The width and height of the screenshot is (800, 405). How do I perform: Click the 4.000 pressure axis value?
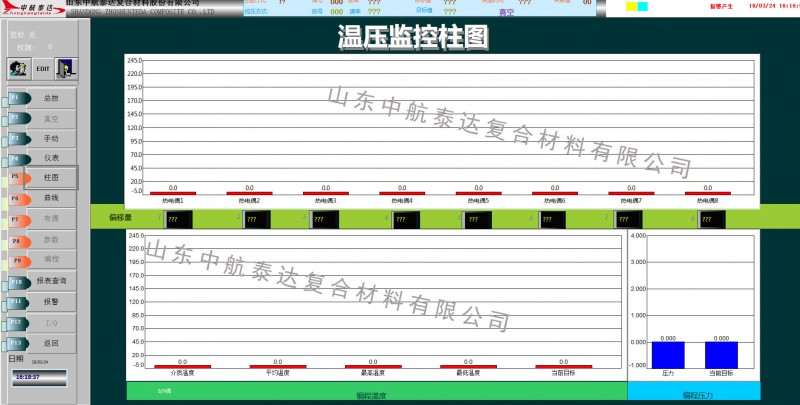[638, 236]
